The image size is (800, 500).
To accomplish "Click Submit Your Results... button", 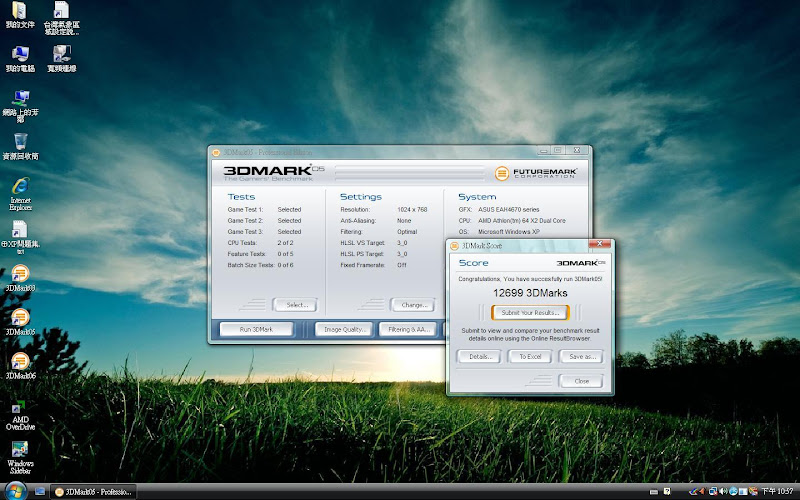I will point(530,312).
